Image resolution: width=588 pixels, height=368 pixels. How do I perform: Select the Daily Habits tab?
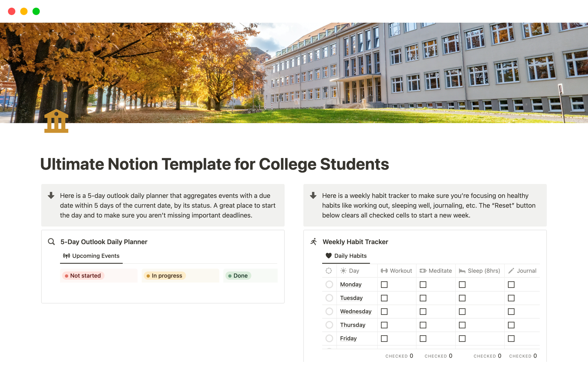(346, 256)
